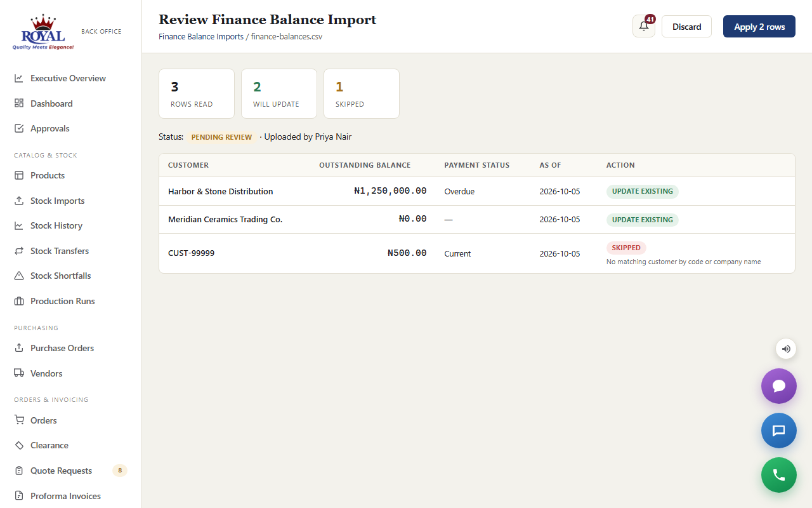Click the ₦0.00 balance value

pyautogui.click(x=412, y=218)
